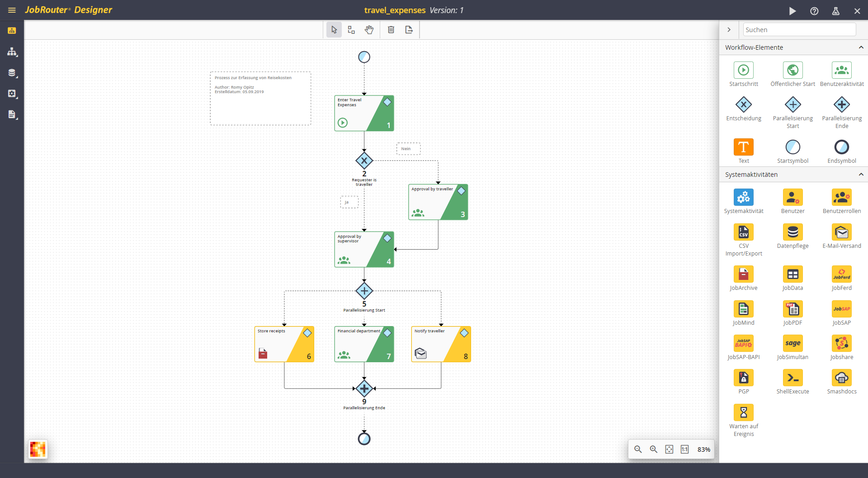This screenshot has width=868, height=478.
Task: Run the process with play button
Action: pos(793,11)
